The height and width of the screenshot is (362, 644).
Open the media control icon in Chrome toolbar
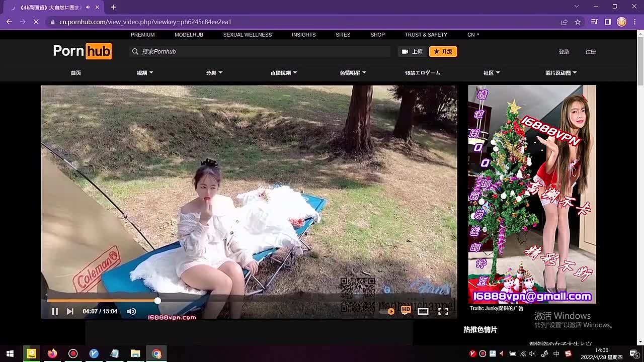pos(594,22)
